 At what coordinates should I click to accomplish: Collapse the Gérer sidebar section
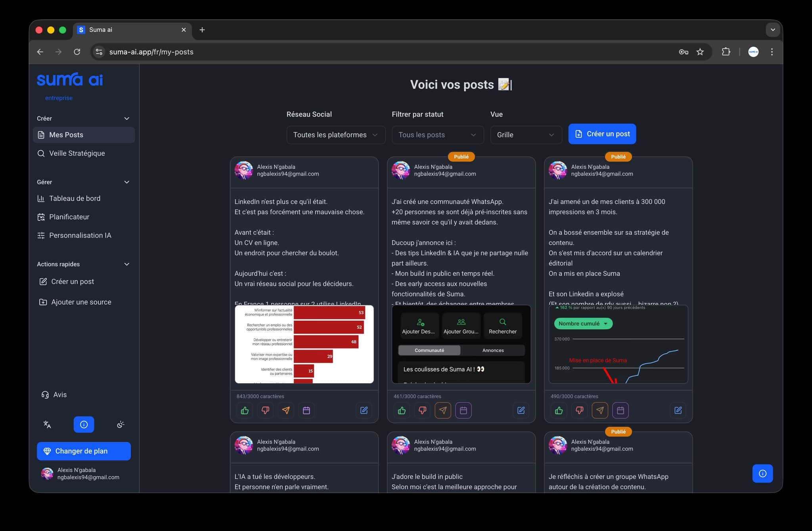(x=127, y=182)
